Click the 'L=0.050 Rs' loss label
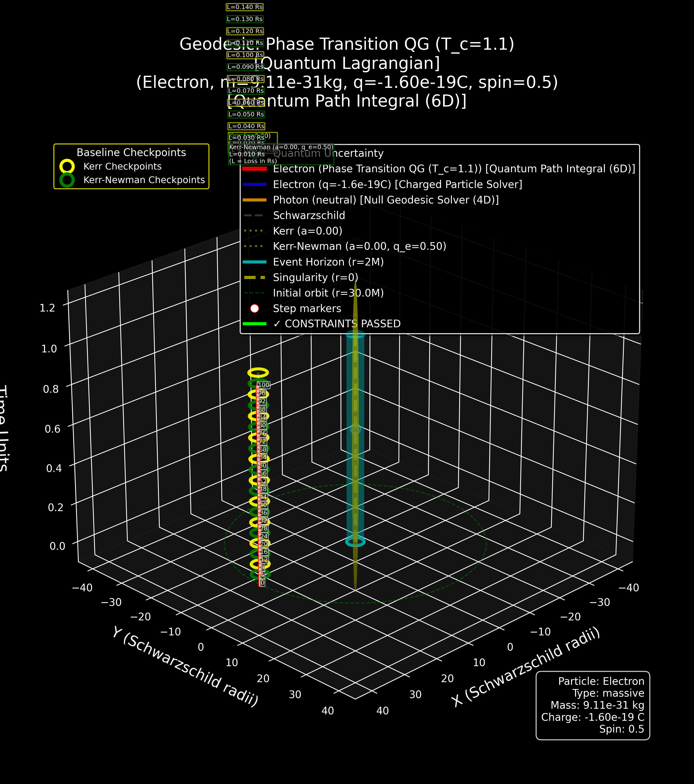The height and width of the screenshot is (784, 694). (246, 114)
